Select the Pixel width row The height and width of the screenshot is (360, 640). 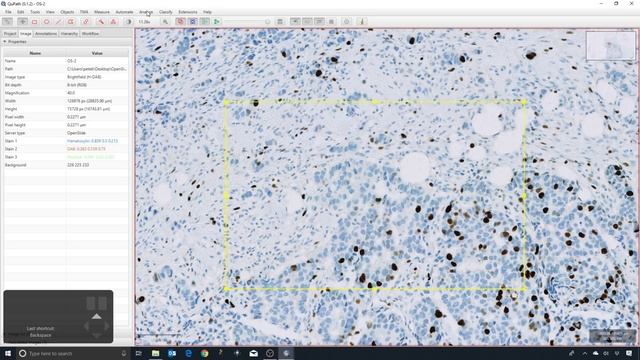coord(66,117)
